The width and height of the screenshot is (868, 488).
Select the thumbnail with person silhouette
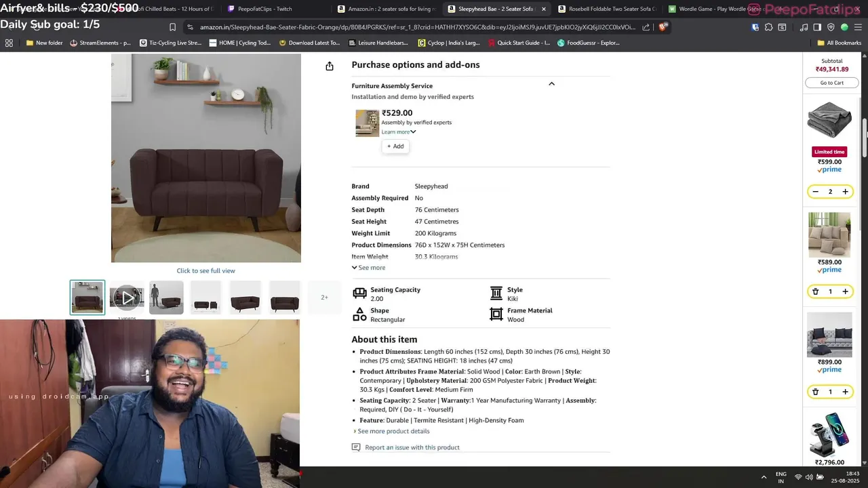click(166, 298)
